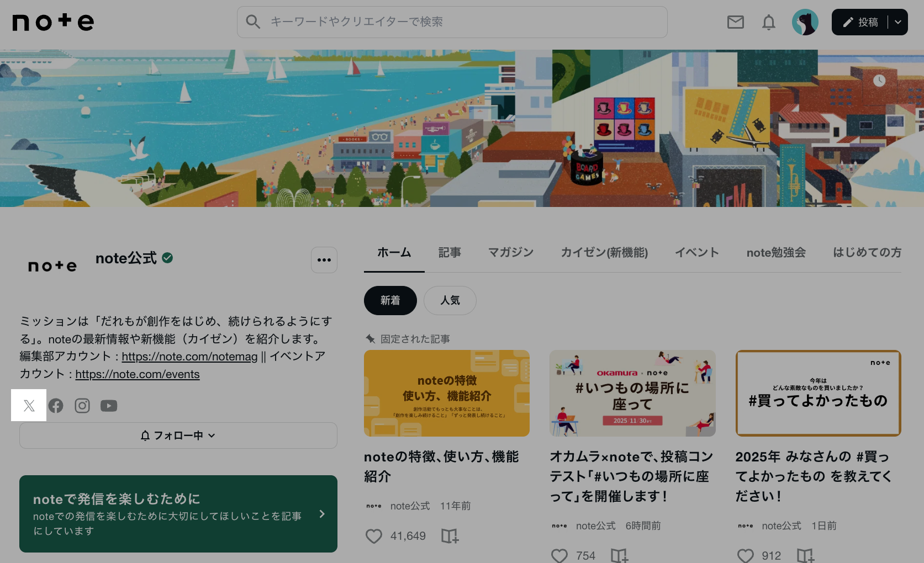Expand the 投稿 button dropdown arrow
Image resolution: width=924 pixels, height=563 pixels.
tap(897, 22)
